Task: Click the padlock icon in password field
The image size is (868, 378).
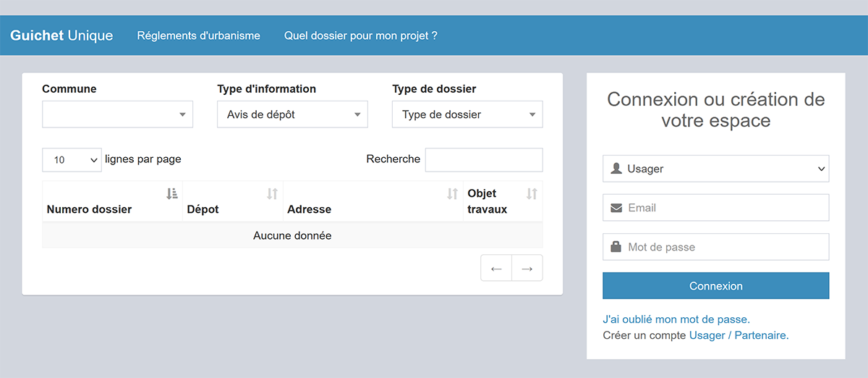Action: pos(616,247)
